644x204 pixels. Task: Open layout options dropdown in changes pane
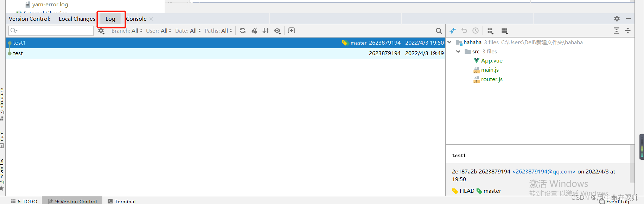(504, 31)
